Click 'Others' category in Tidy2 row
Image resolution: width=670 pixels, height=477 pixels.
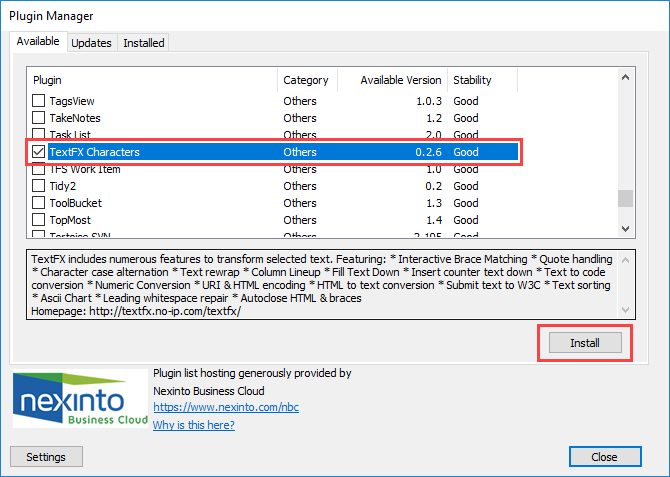[x=300, y=186]
